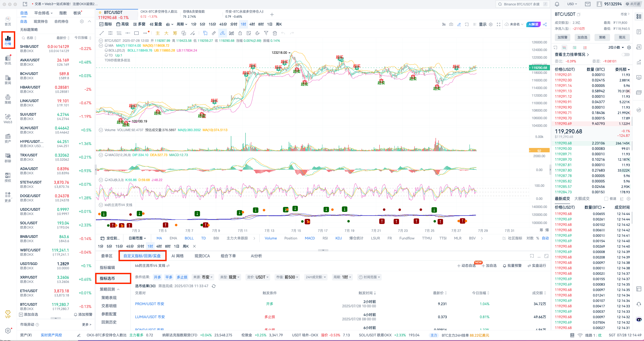The image size is (644, 341).
Task: Open the 首页 home sidebar icon
Action: pos(8,21)
